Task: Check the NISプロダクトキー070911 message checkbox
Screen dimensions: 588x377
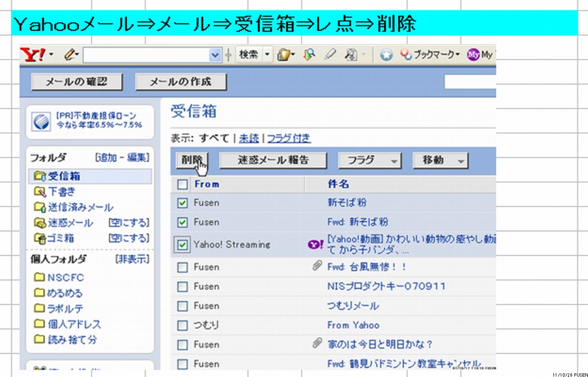Action: coord(182,287)
